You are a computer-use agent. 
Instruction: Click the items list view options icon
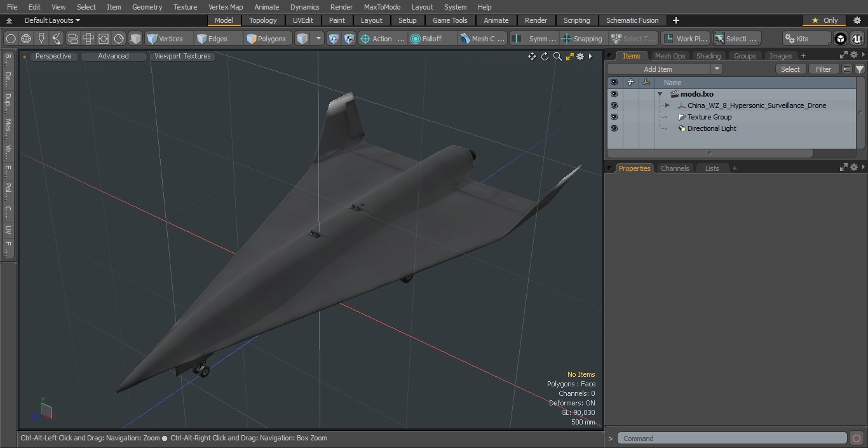[846, 69]
